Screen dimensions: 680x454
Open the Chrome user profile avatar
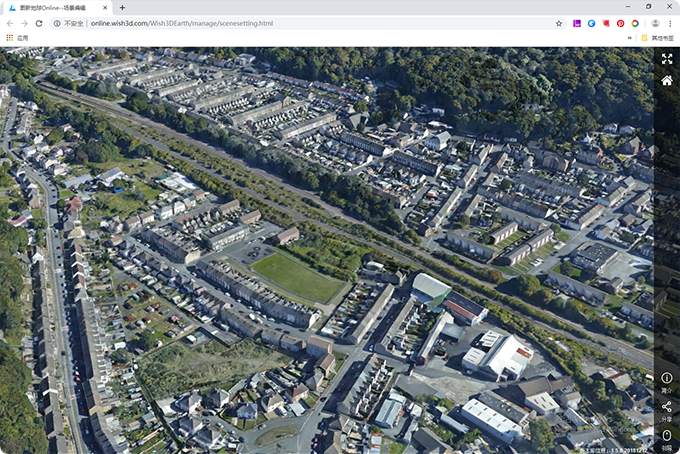pyautogui.click(x=655, y=23)
